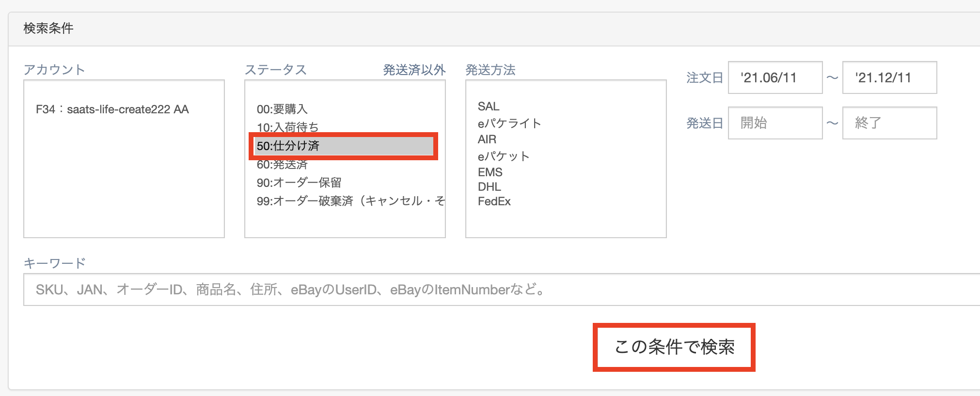Pick eパケット shipping method
The height and width of the screenshot is (396, 980).
(x=504, y=156)
